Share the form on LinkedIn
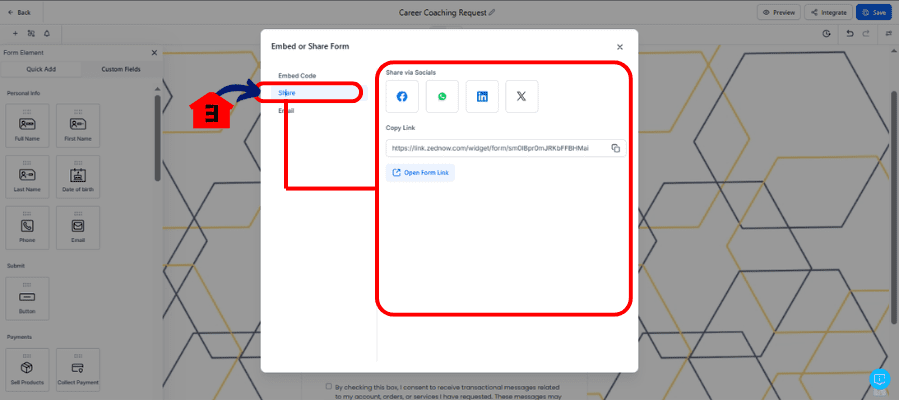 click(x=482, y=96)
